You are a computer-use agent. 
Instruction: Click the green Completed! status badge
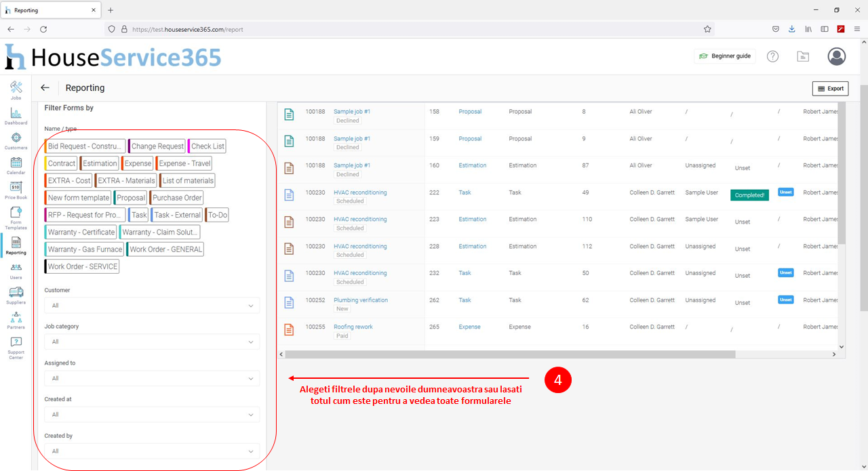click(x=749, y=195)
